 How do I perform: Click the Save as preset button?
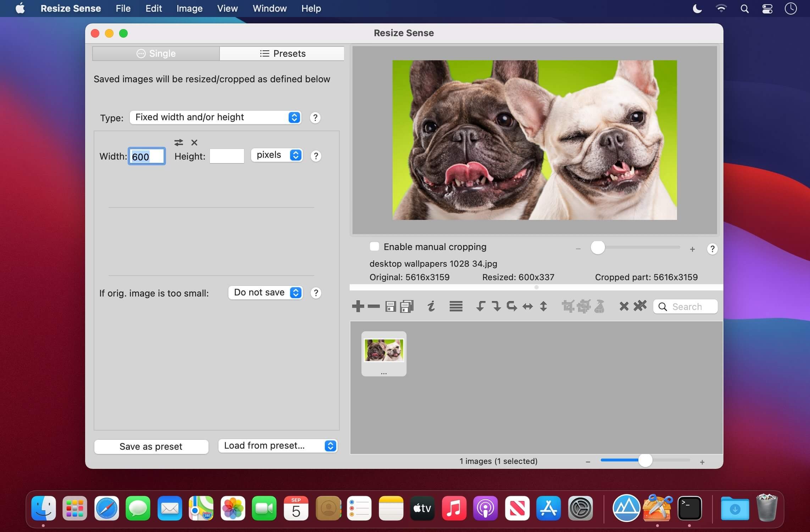click(x=151, y=447)
